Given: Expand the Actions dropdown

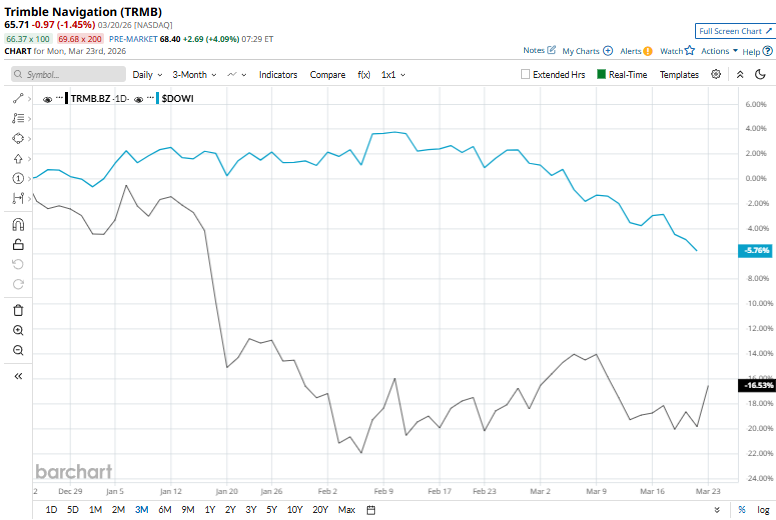Looking at the screenshot, I should pyautogui.click(x=719, y=50).
